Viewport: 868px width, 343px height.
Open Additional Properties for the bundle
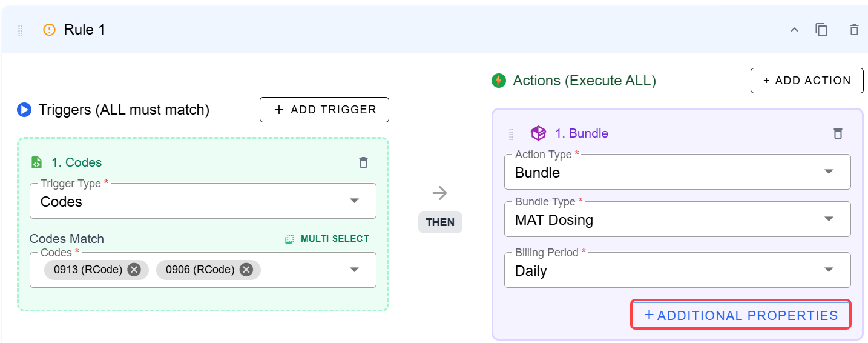741,315
